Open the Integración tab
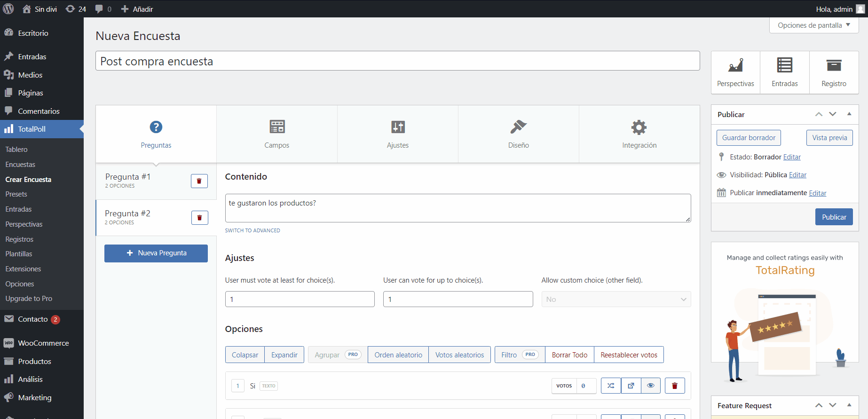Image resolution: width=868 pixels, height=419 pixels. (639, 134)
